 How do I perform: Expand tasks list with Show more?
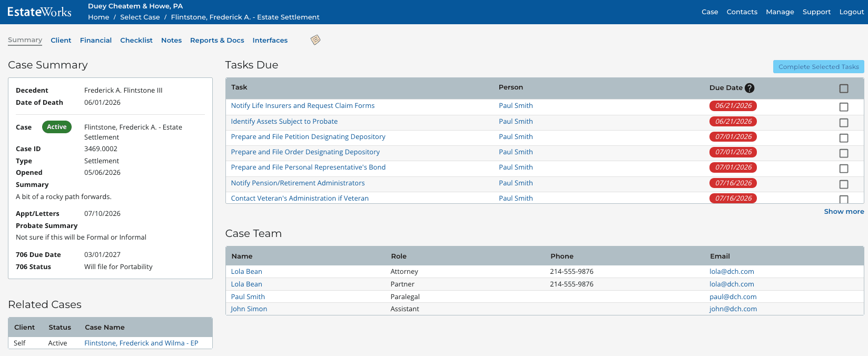[x=844, y=211]
